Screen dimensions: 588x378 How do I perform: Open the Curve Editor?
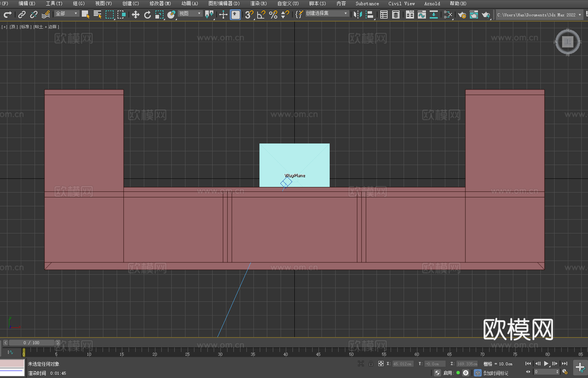coord(422,14)
